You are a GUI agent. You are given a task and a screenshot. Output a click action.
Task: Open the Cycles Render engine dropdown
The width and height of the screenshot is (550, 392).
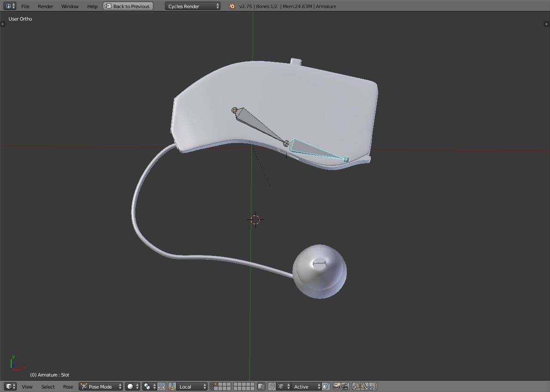[192, 6]
